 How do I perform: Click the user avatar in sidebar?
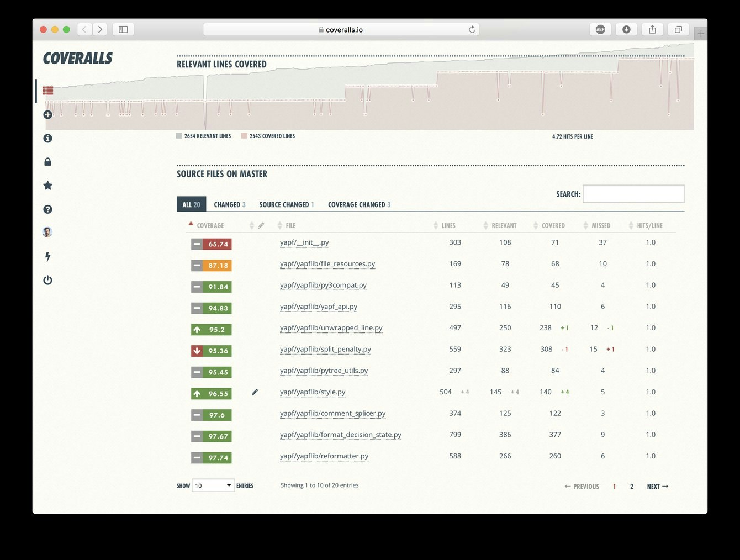pos(47,232)
